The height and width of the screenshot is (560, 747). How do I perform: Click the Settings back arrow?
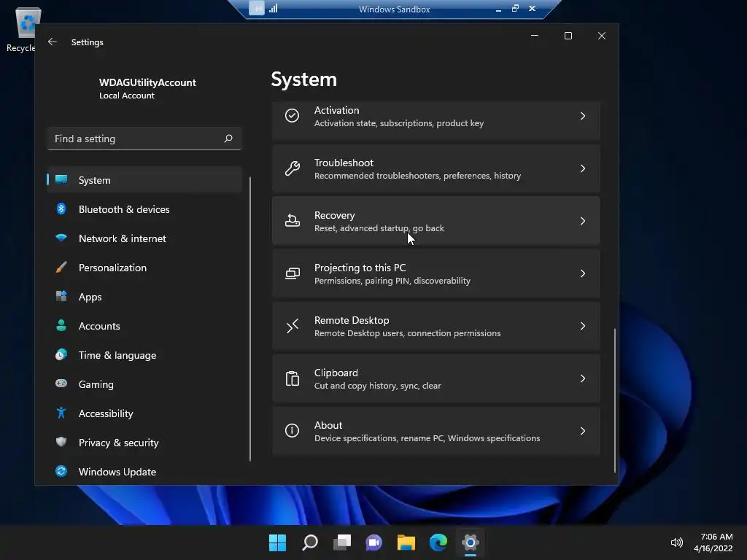pyautogui.click(x=53, y=42)
